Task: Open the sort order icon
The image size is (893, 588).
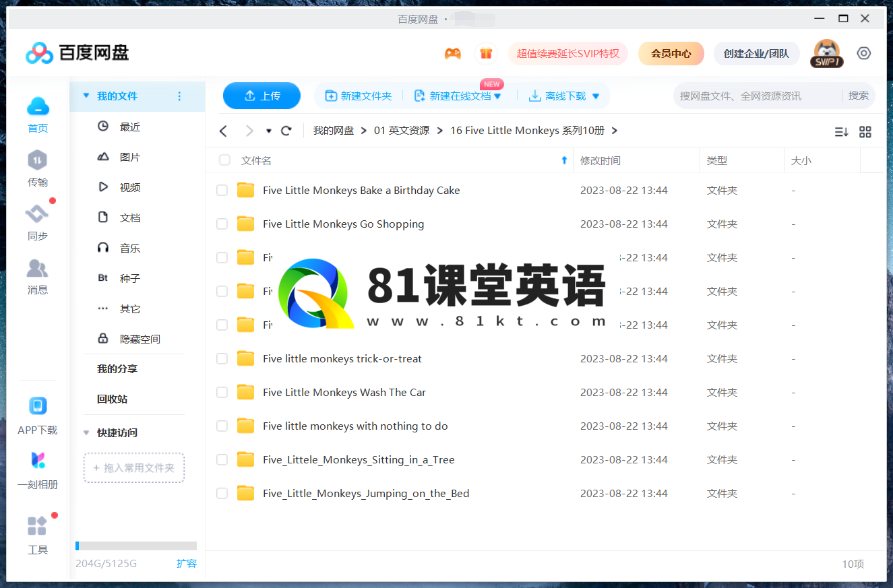Action: (841, 132)
